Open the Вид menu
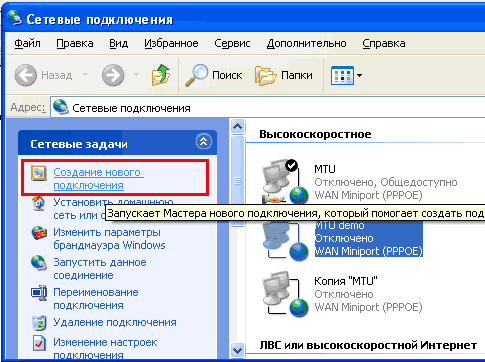Screen dimensions: 485x362 [x=119, y=43]
